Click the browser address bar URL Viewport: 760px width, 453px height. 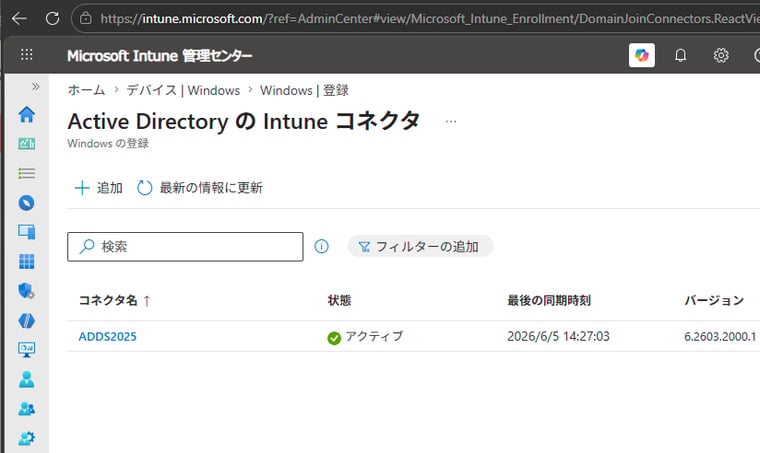(430, 19)
